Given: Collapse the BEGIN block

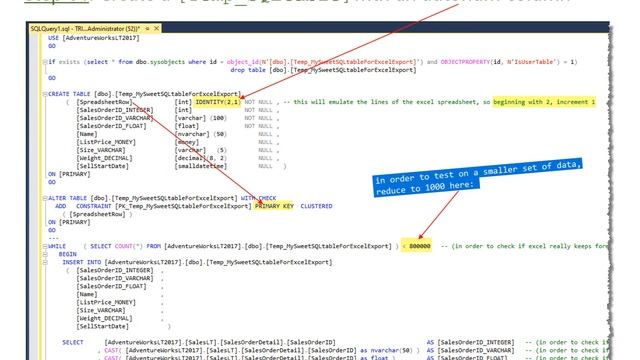Looking at the screenshot, I should [x=45, y=254].
